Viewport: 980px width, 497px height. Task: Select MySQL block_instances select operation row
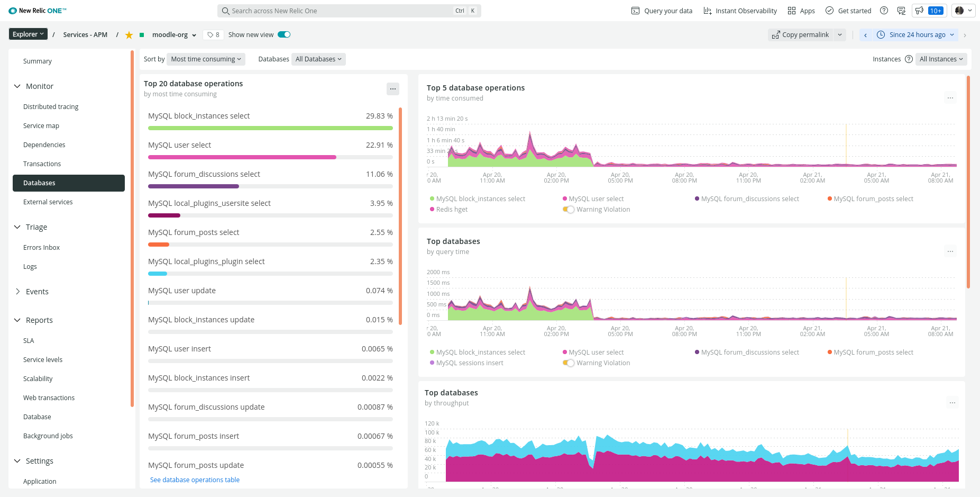(x=270, y=121)
